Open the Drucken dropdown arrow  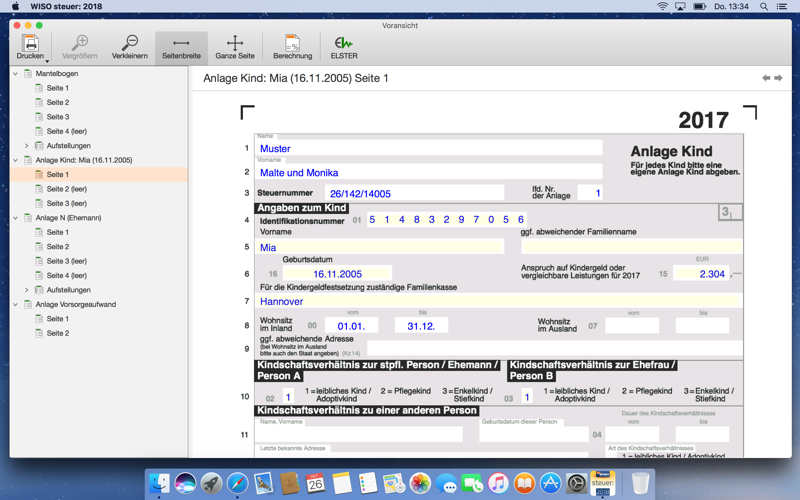pos(47,62)
